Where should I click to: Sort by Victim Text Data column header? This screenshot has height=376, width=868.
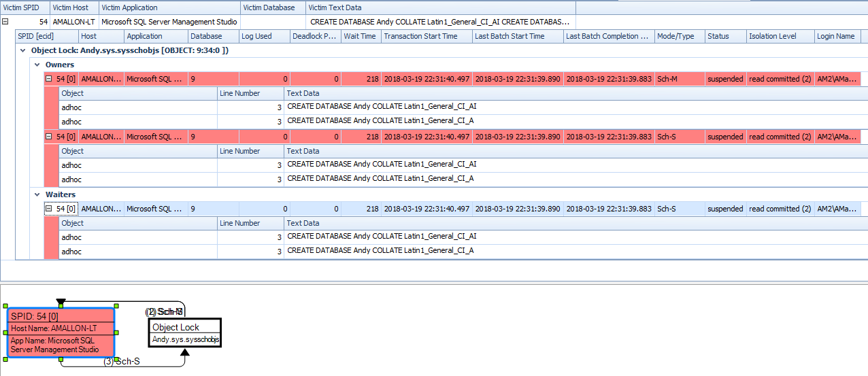coord(440,7)
